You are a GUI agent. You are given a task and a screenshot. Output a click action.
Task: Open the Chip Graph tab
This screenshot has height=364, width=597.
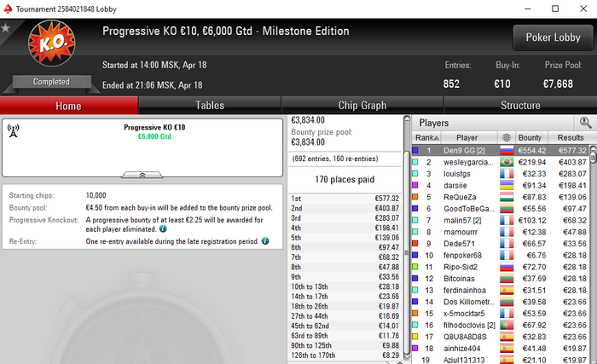[x=362, y=106]
